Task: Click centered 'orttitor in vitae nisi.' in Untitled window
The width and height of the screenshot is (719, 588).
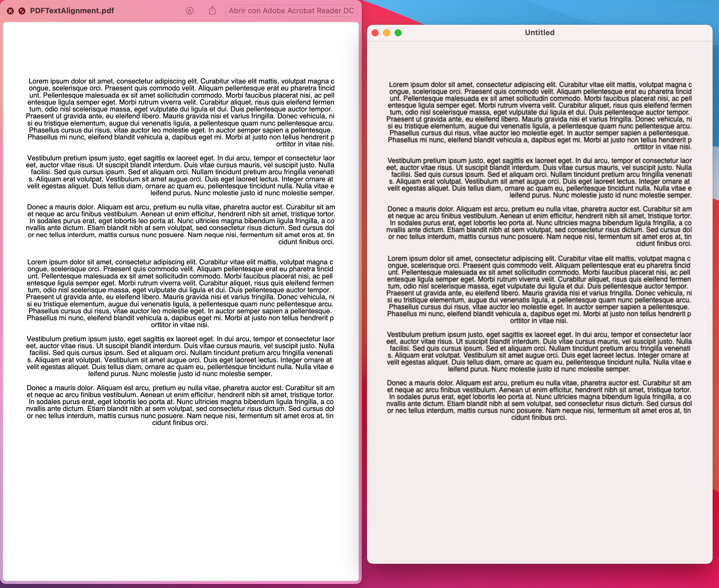Action: (539, 321)
